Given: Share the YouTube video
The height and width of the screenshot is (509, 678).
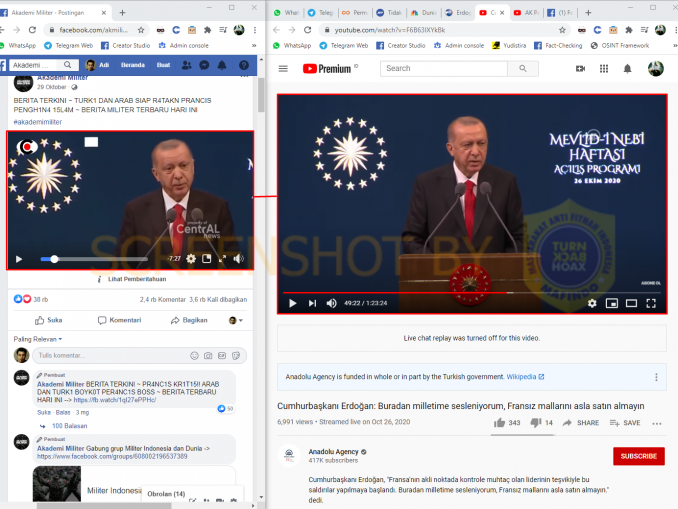Looking at the screenshot, I should 580,423.
